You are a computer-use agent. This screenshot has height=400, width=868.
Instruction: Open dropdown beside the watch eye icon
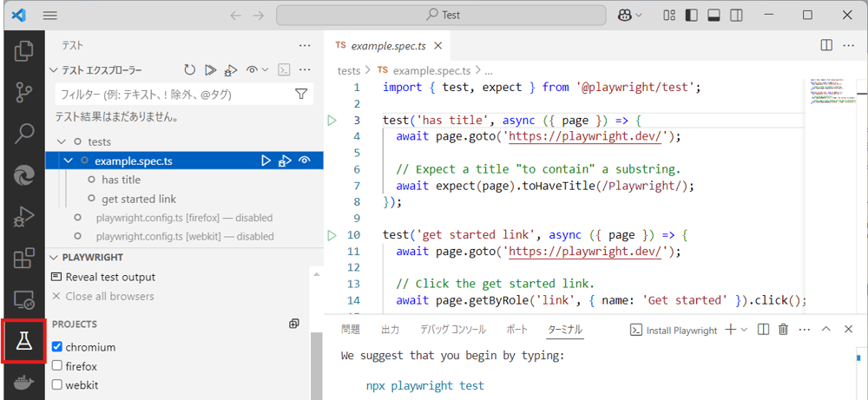pos(265,69)
